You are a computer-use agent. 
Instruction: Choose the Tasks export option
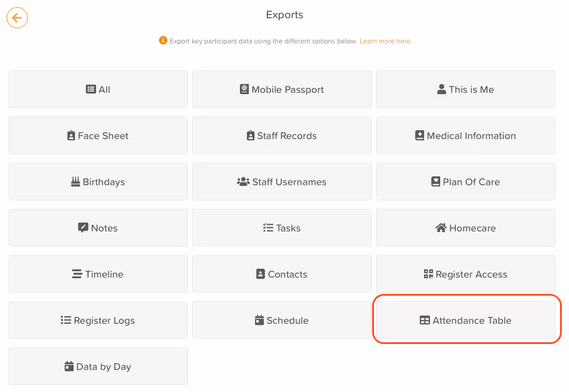282,228
